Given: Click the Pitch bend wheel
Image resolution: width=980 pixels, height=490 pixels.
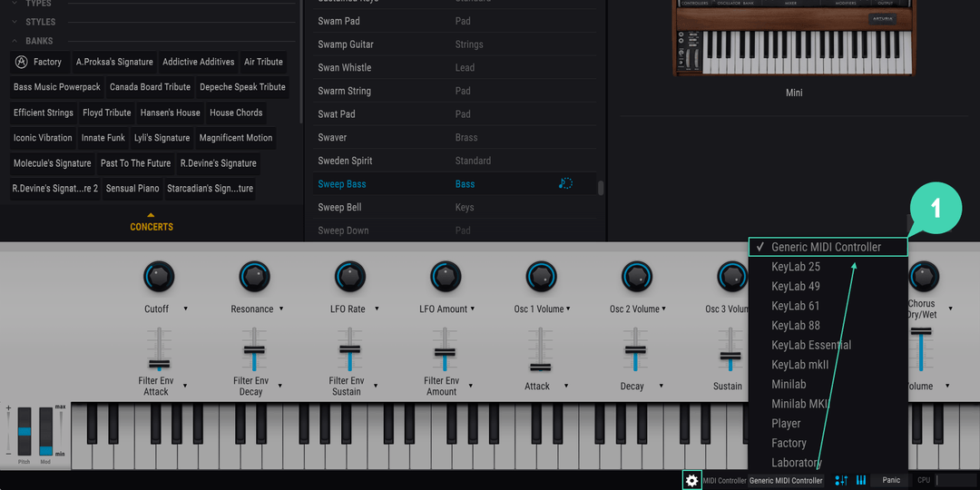Looking at the screenshot, I should click(24, 431).
